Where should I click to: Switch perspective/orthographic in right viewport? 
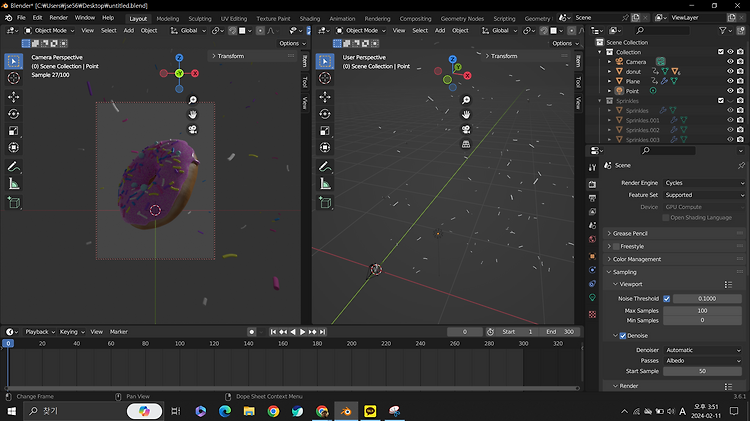[465, 144]
